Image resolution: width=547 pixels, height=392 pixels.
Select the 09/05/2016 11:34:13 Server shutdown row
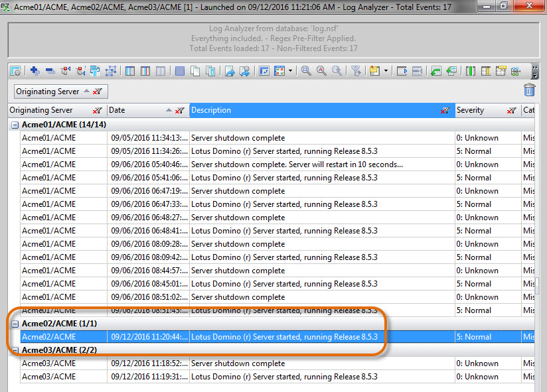(277, 138)
